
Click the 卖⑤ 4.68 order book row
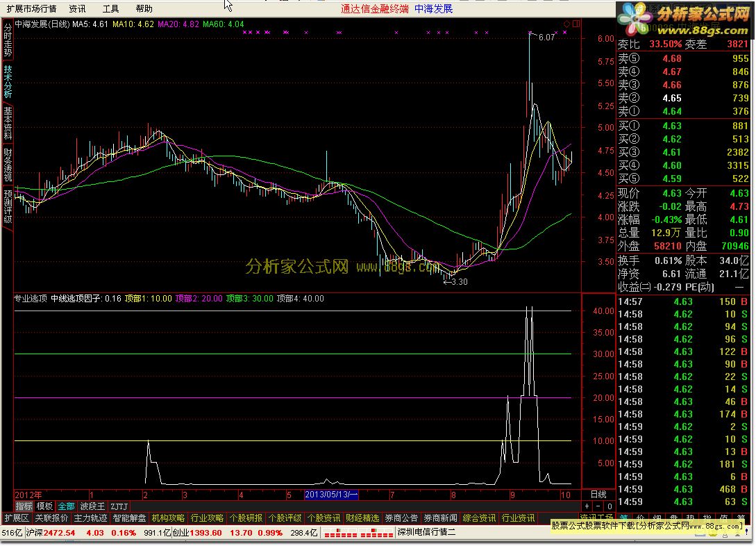(x=683, y=59)
